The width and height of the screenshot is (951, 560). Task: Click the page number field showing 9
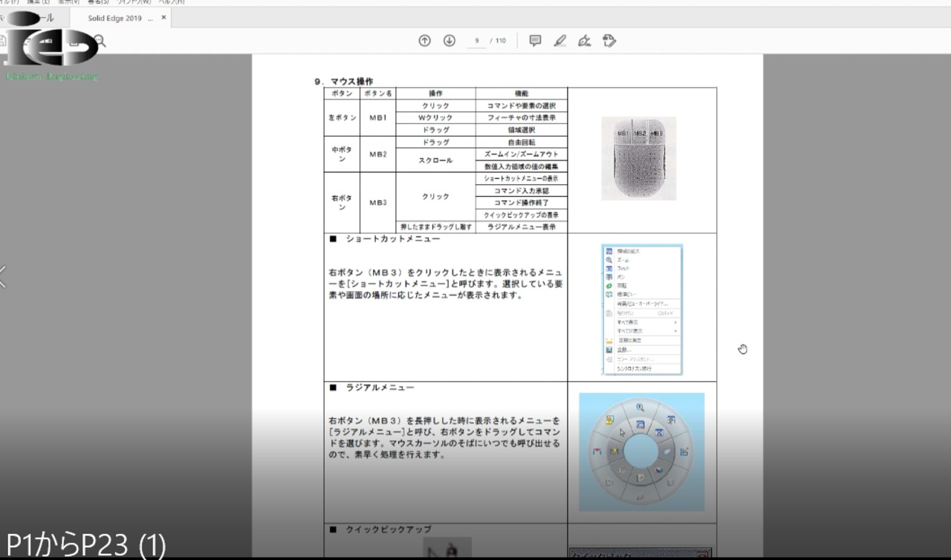476,41
